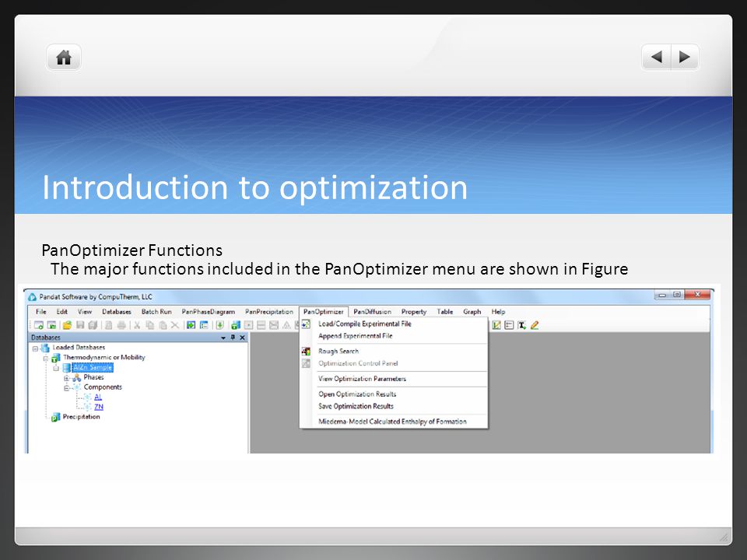
Task: Click the second new-project toolbar icon
Action: pos(52,325)
